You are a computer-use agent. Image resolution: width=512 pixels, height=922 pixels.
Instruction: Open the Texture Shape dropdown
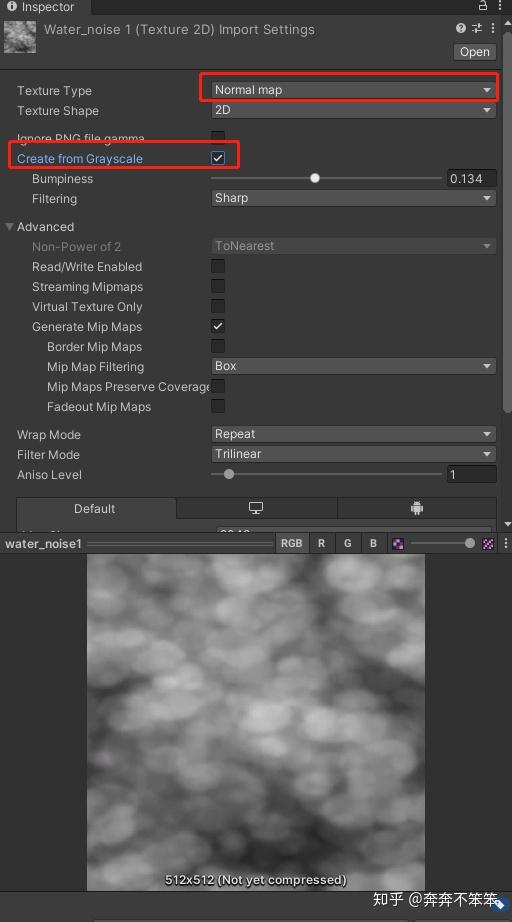point(353,110)
